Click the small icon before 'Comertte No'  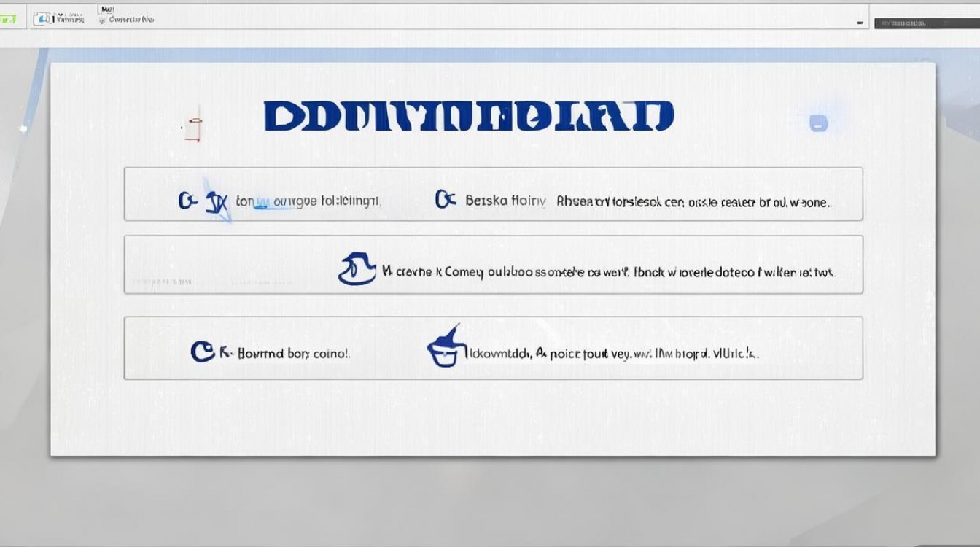103,20
